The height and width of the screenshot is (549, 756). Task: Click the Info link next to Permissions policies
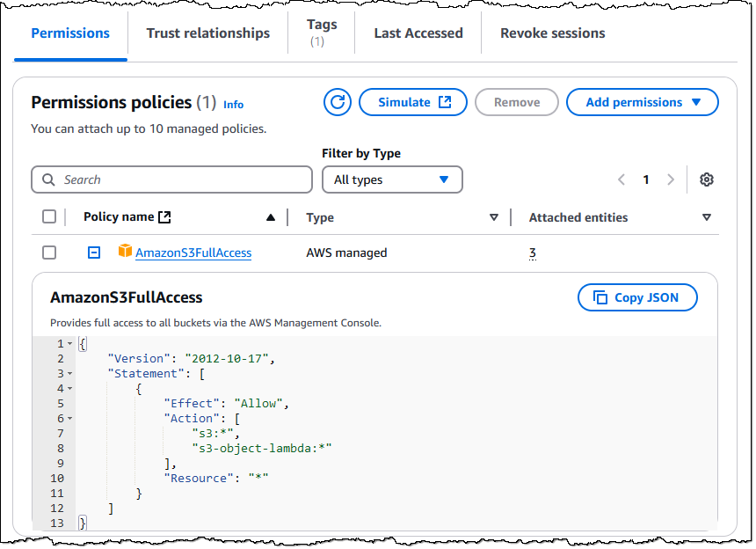[x=233, y=105]
